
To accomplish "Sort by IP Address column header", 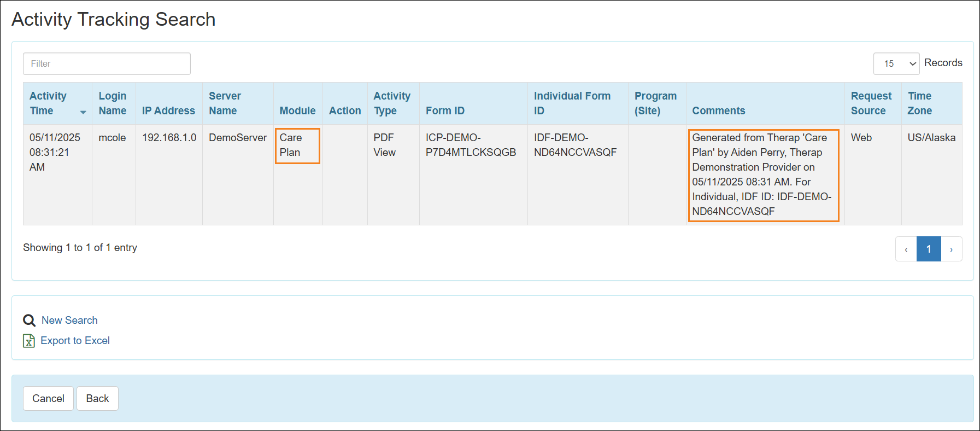I will click(169, 103).
